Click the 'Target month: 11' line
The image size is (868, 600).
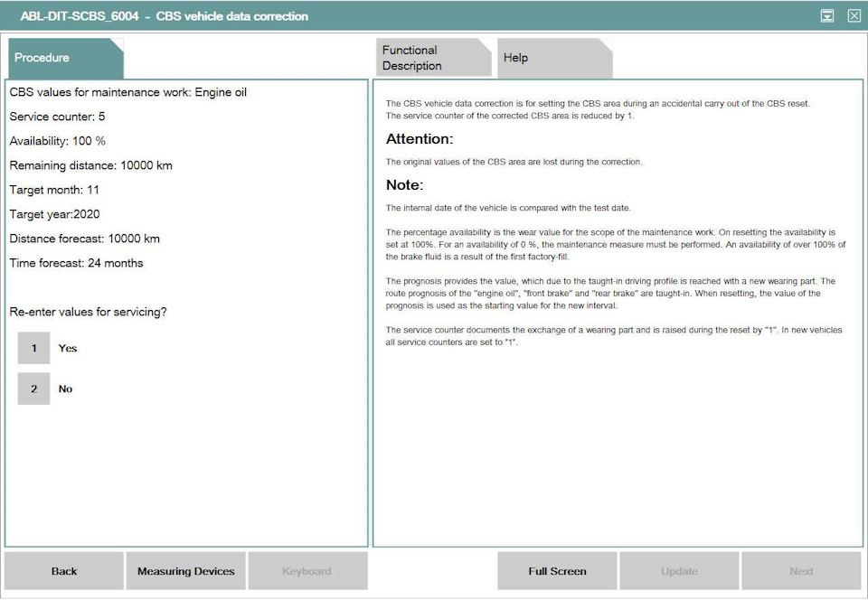point(54,190)
